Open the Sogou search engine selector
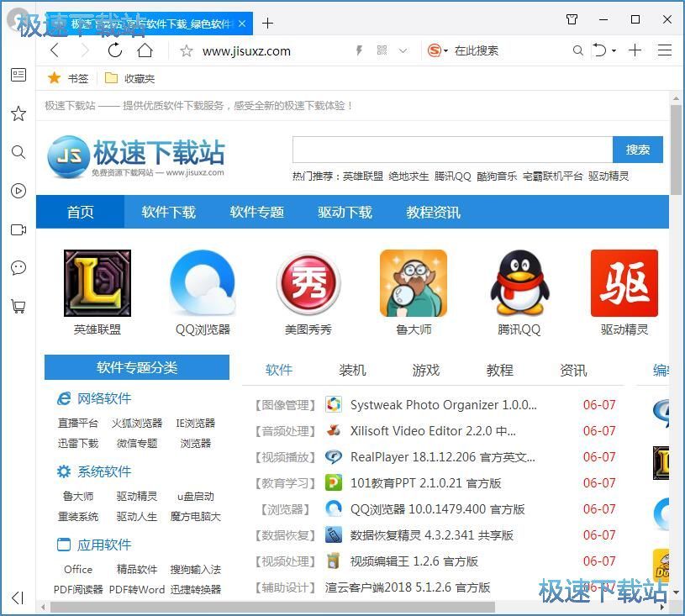 pyautogui.click(x=437, y=50)
